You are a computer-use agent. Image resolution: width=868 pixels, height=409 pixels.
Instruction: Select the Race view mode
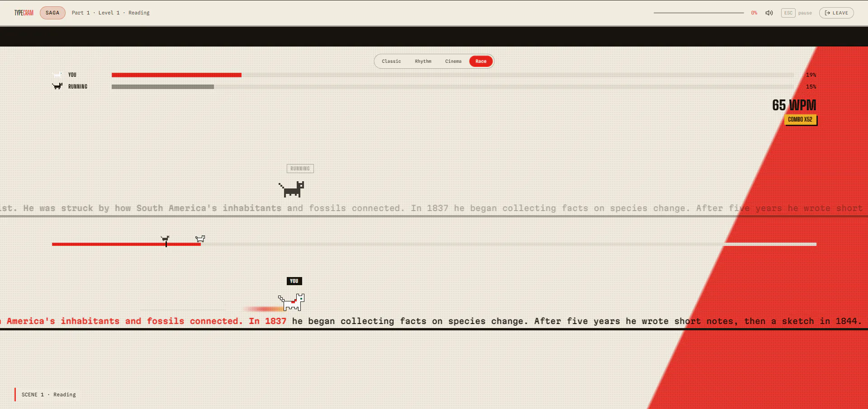(481, 61)
